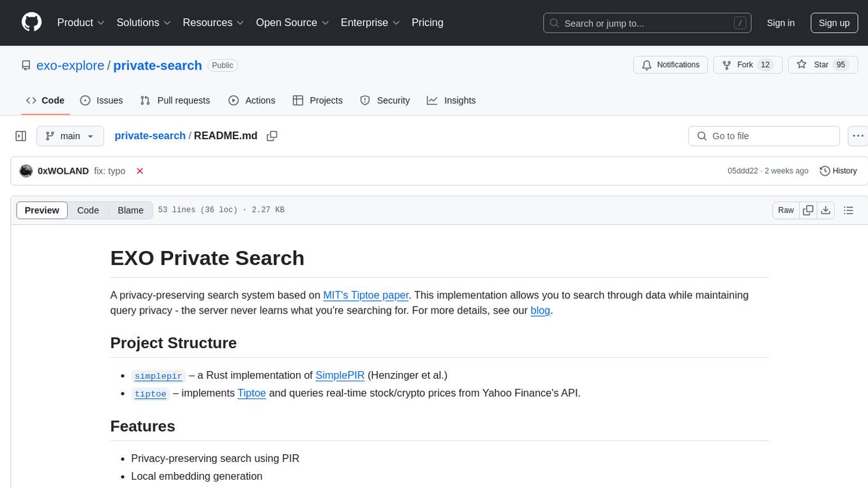
Task: Fork the repository
Action: coord(747,65)
